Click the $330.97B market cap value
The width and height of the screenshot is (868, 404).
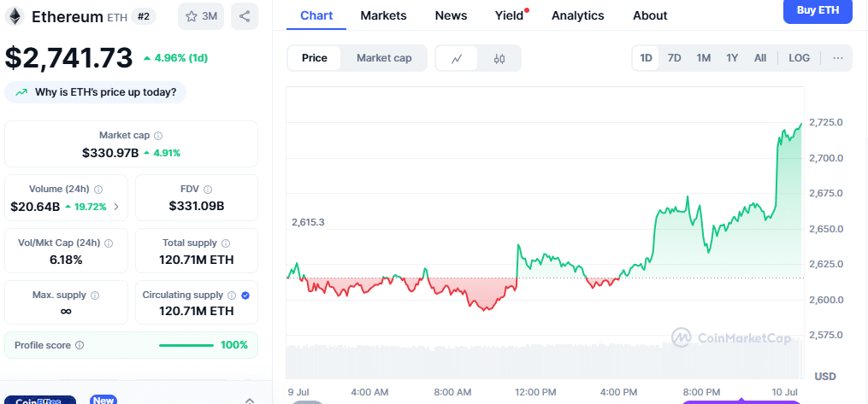click(x=110, y=153)
